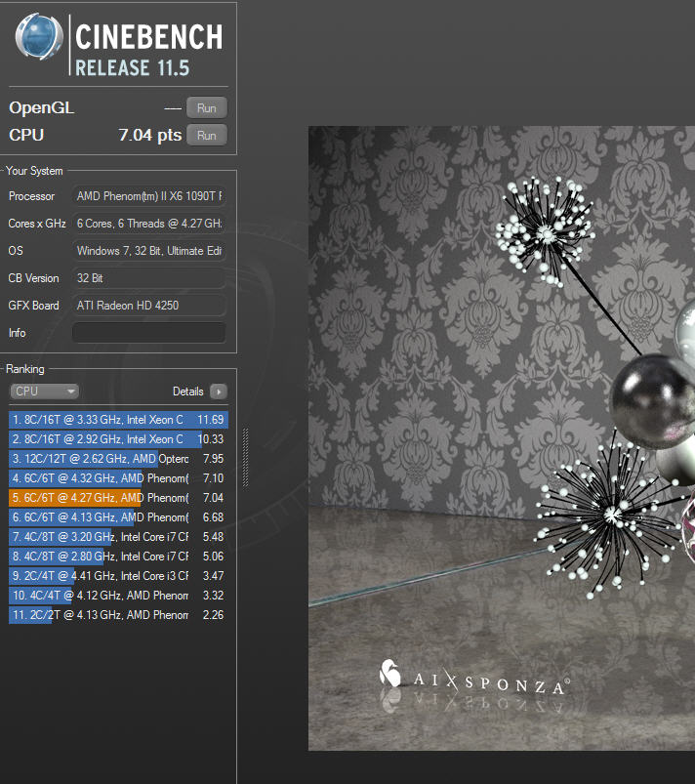Viewport: 695px width, 784px height.
Task: Click the Details arrow button
Action: [219, 392]
